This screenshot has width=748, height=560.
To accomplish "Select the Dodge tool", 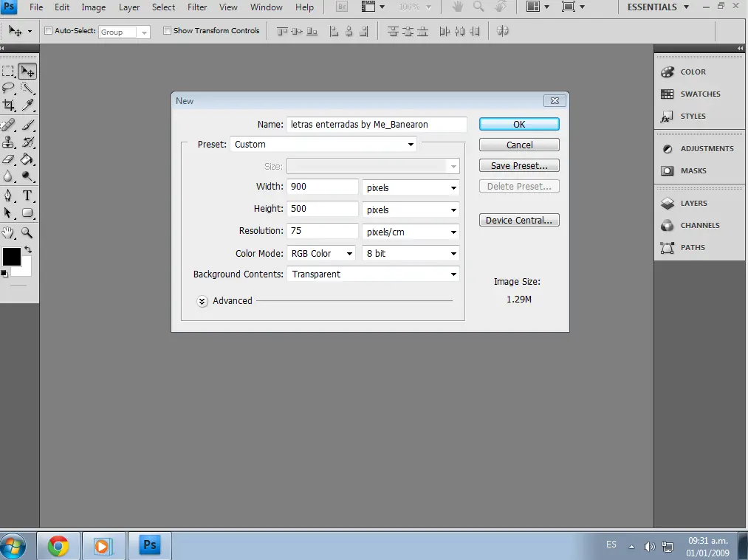I will click(x=27, y=176).
